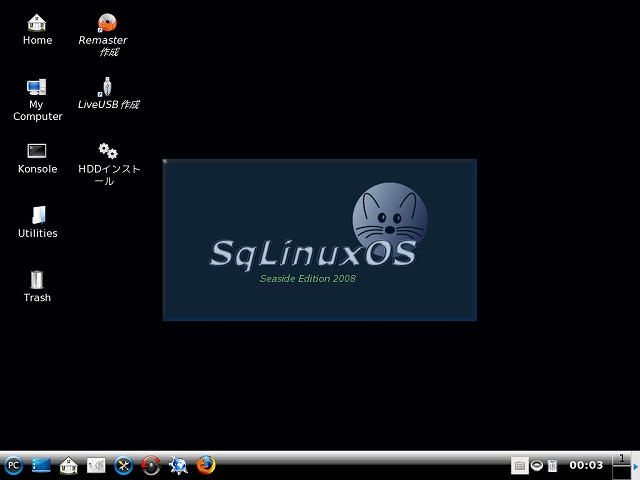The width and height of the screenshot is (640, 480).
Task: Launch the Konsole desktop icon
Action: 37,158
